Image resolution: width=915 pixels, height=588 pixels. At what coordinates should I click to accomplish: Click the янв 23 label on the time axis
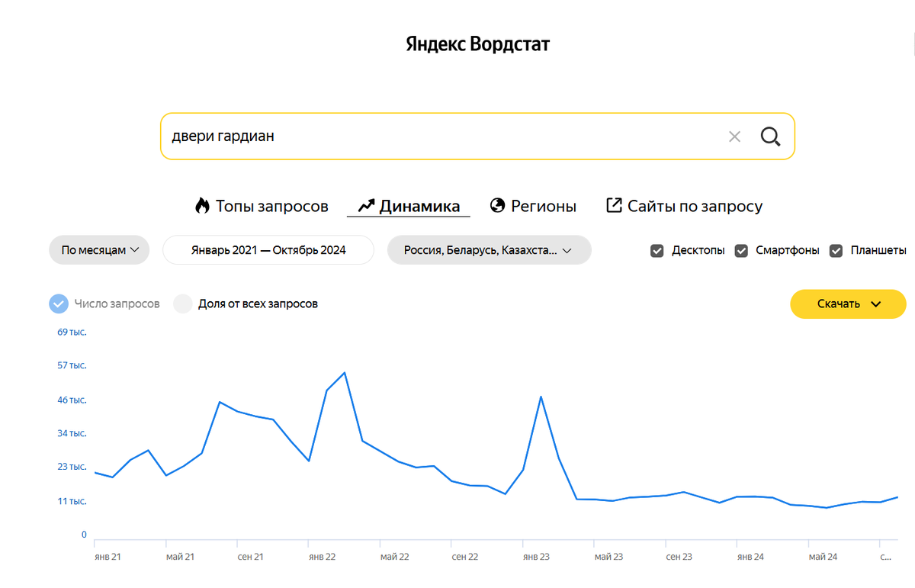point(536,557)
